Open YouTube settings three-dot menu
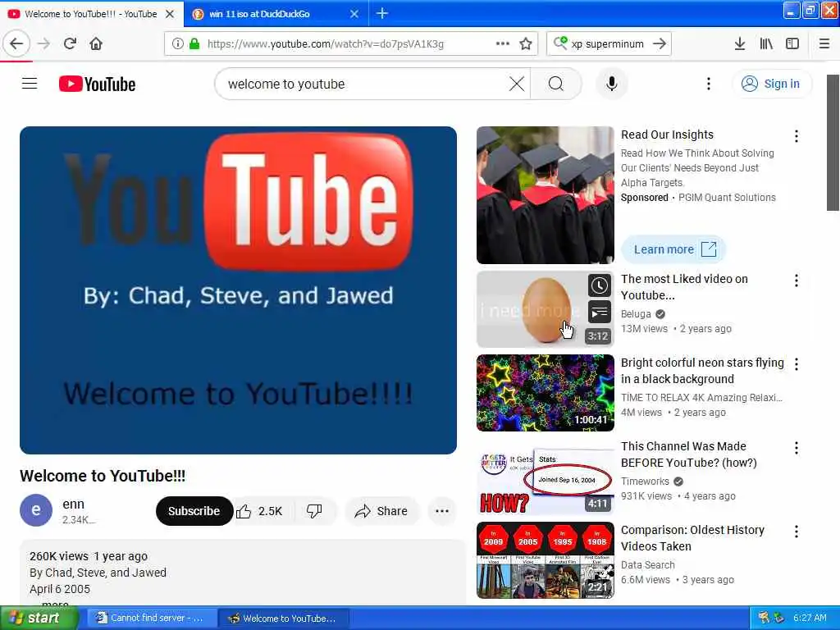 pyautogui.click(x=709, y=84)
